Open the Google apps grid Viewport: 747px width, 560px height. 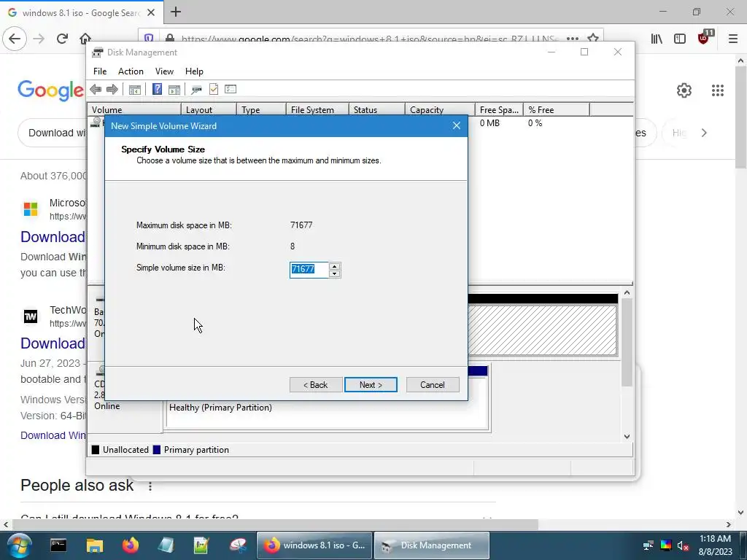coord(718,90)
